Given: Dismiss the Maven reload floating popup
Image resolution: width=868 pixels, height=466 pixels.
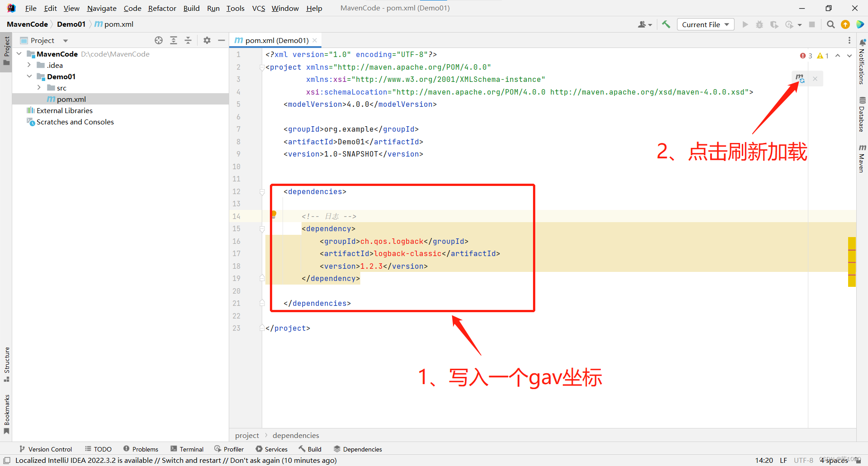Looking at the screenshot, I should pyautogui.click(x=815, y=79).
